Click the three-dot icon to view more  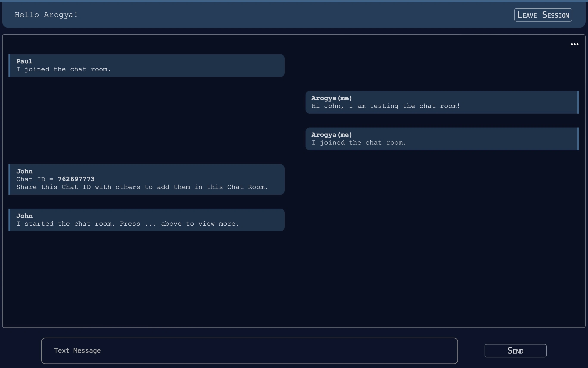pyautogui.click(x=574, y=44)
